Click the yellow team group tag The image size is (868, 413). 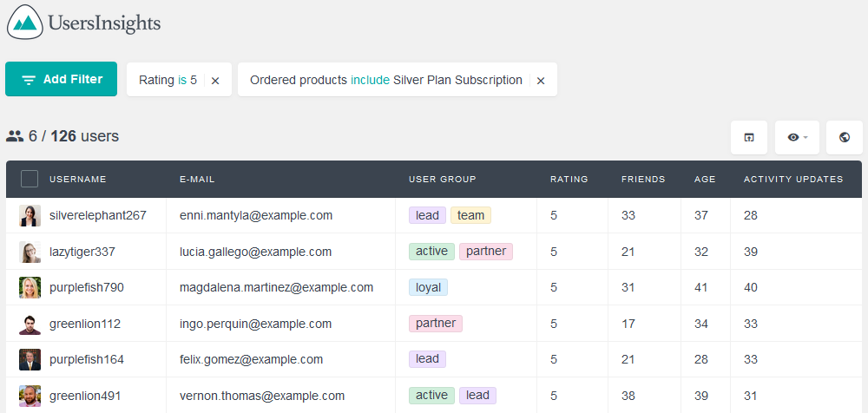click(470, 215)
